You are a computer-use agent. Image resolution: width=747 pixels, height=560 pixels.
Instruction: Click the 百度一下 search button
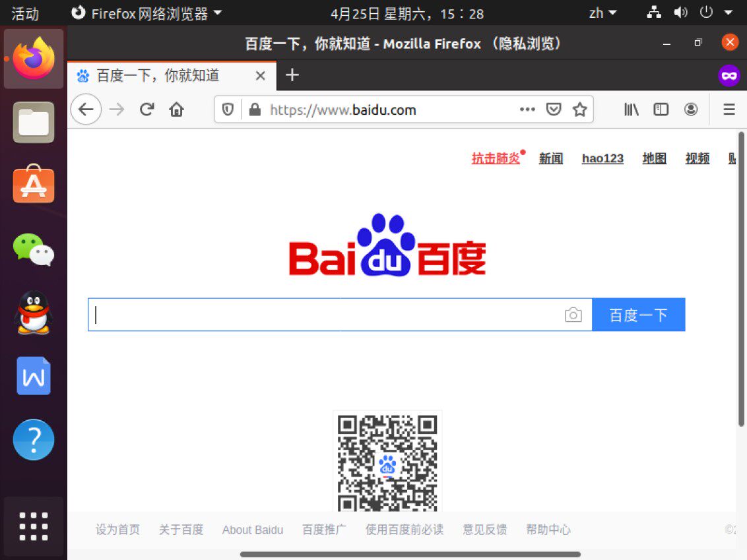click(638, 315)
